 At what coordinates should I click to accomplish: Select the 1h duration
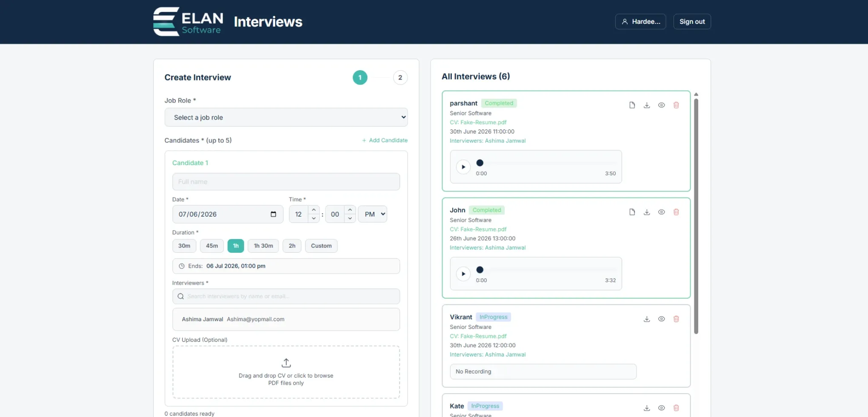coord(236,246)
